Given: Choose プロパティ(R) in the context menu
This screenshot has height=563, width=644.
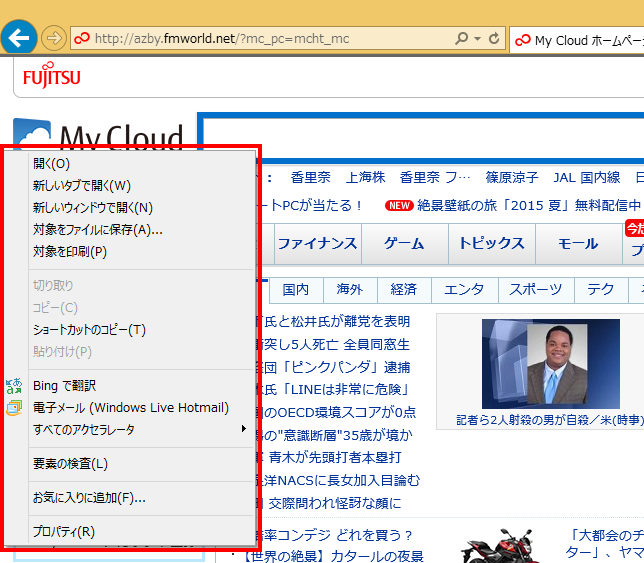Looking at the screenshot, I should pyautogui.click(x=64, y=531).
